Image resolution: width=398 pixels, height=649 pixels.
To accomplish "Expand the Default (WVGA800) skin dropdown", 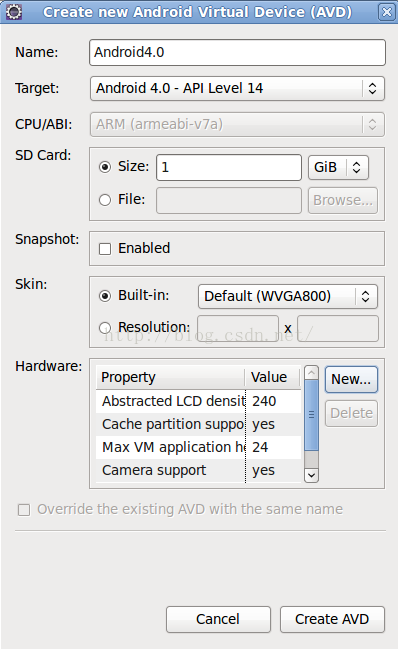I will [288, 296].
